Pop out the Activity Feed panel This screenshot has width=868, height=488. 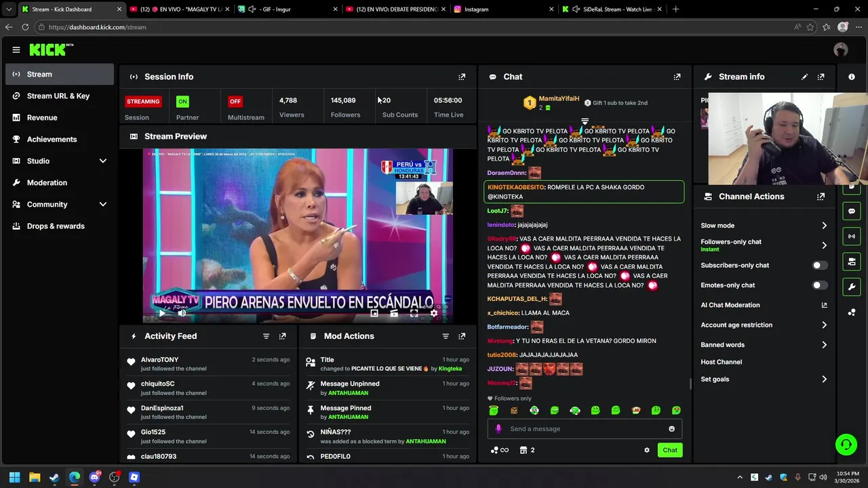coord(282,336)
